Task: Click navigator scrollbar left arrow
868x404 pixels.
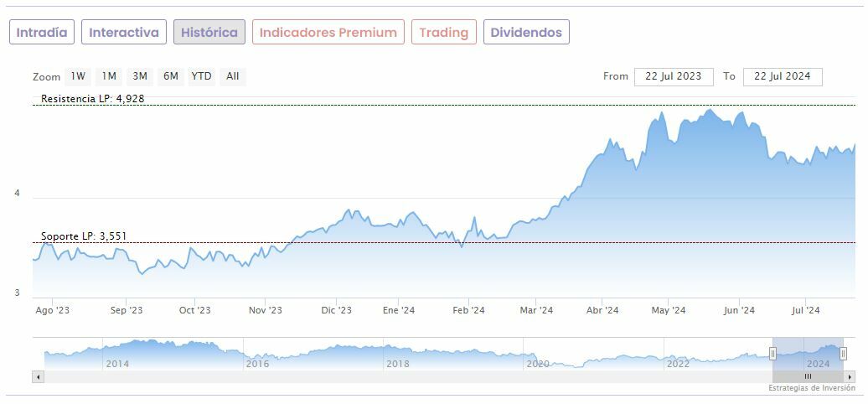Action: (x=38, y=377)
